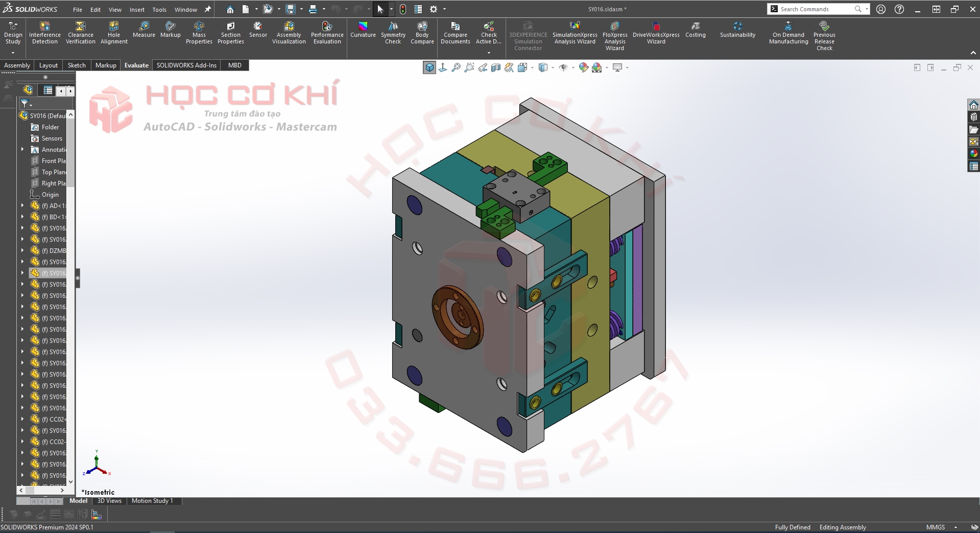This screenshot has width=980, height=533.
Task: Open Section Properties
Action: click(231, 33)
